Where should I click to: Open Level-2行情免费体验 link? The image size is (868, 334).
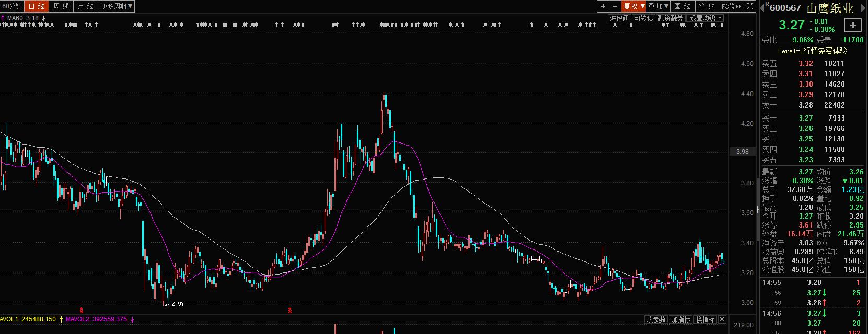pos(813,51)
